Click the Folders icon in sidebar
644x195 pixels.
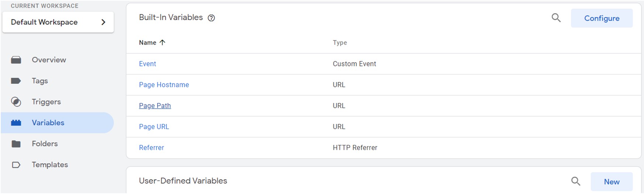tap(16, 144)
